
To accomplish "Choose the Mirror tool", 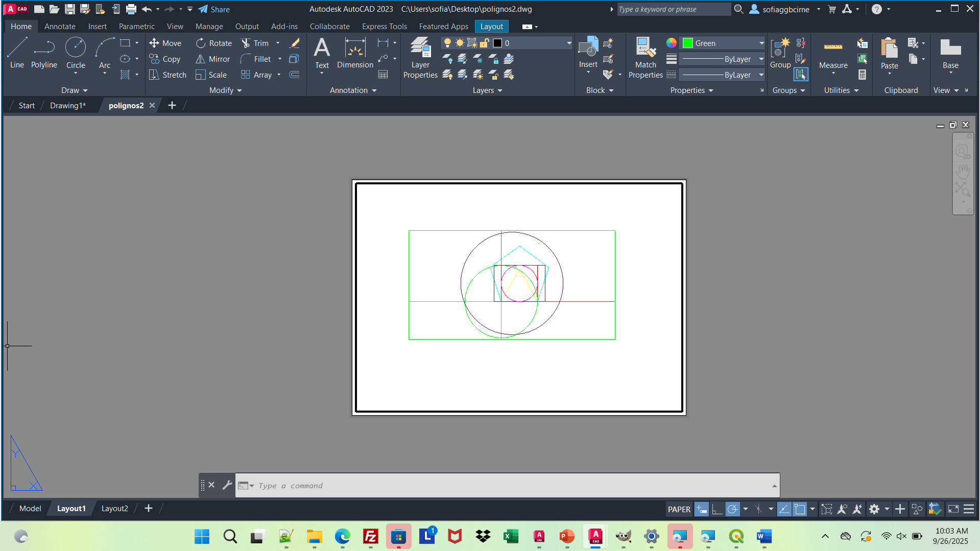I will point(213,59).
